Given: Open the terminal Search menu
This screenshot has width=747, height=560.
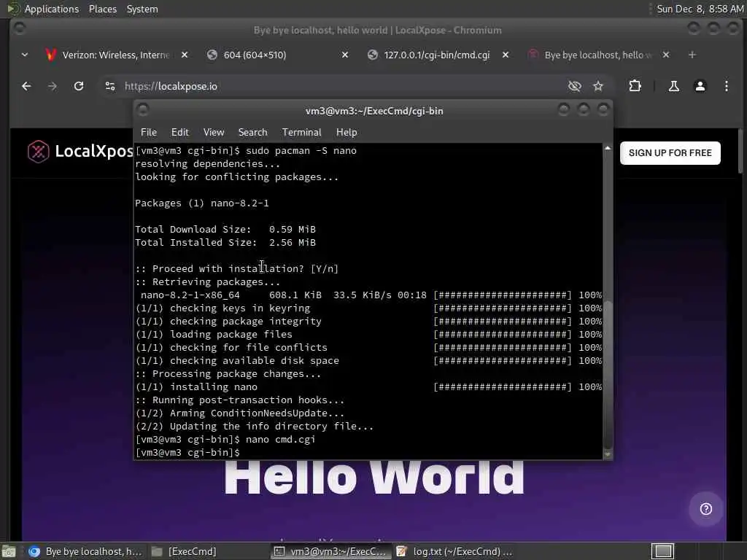Looking at the screenshot, I should click(x=252, y=133).
